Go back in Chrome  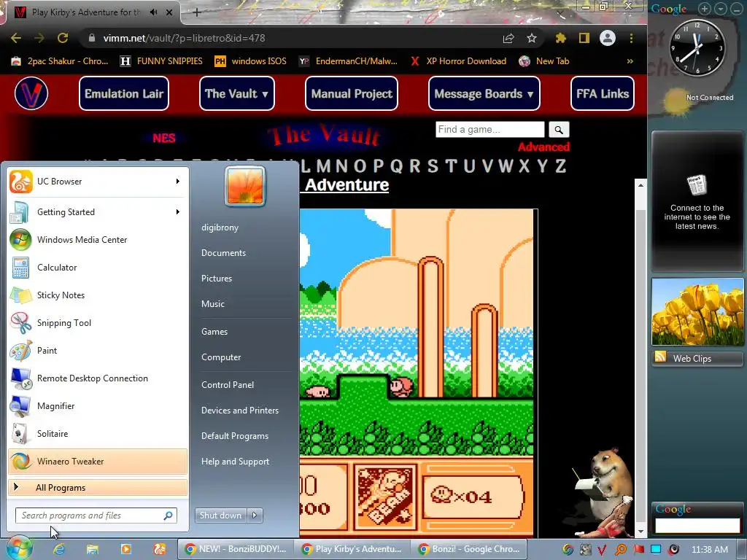pyautogui.click(x=16, y=38)
